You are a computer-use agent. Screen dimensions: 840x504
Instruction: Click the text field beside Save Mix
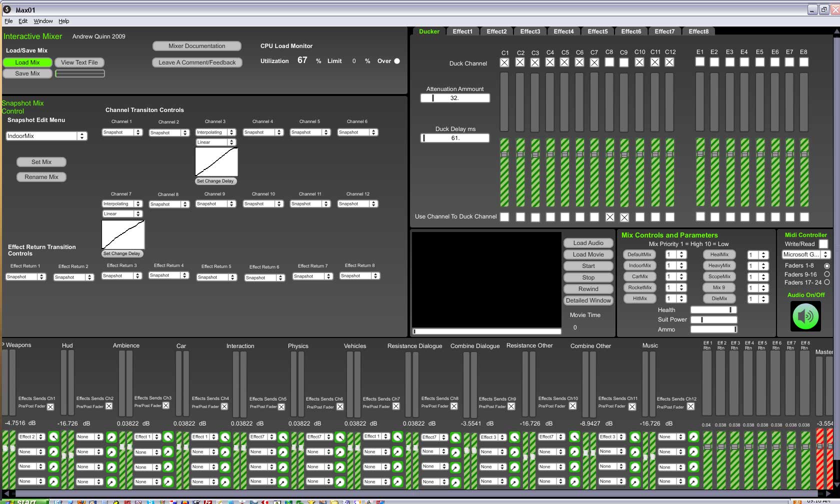click(80, 73)
